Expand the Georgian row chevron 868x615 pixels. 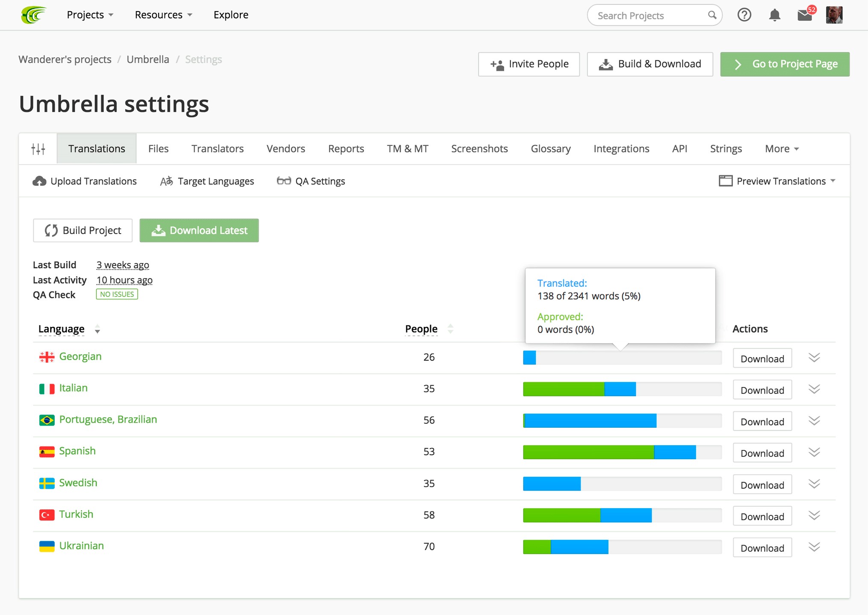(x=814, y=358)
